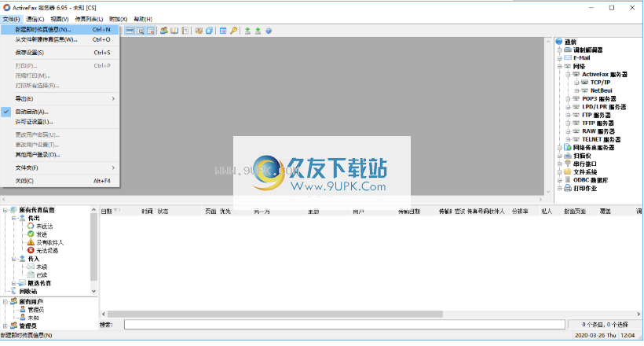
Task: Select 打印作业 printer node
Action: (585, 189)
